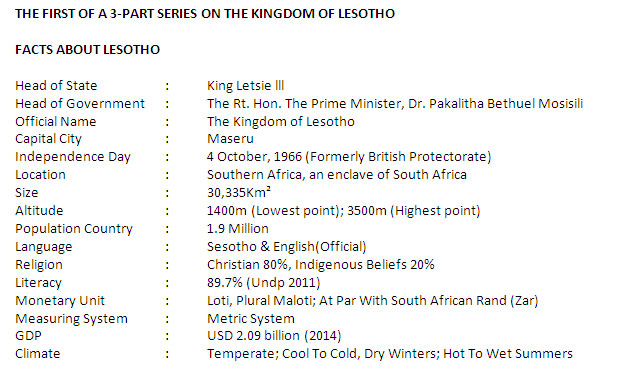Screen dimensions: 620x380
Task: Click the 'Measuring System' label
Action: (72, 318)
